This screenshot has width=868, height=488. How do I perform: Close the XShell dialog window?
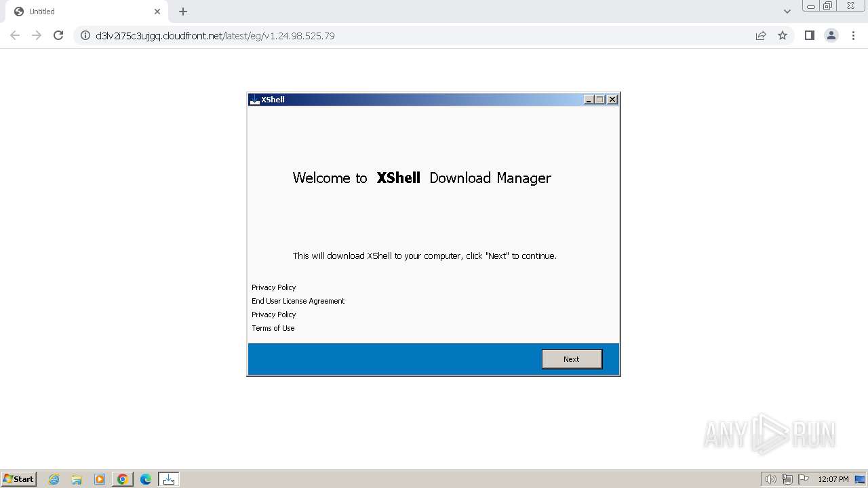[612, 100]
